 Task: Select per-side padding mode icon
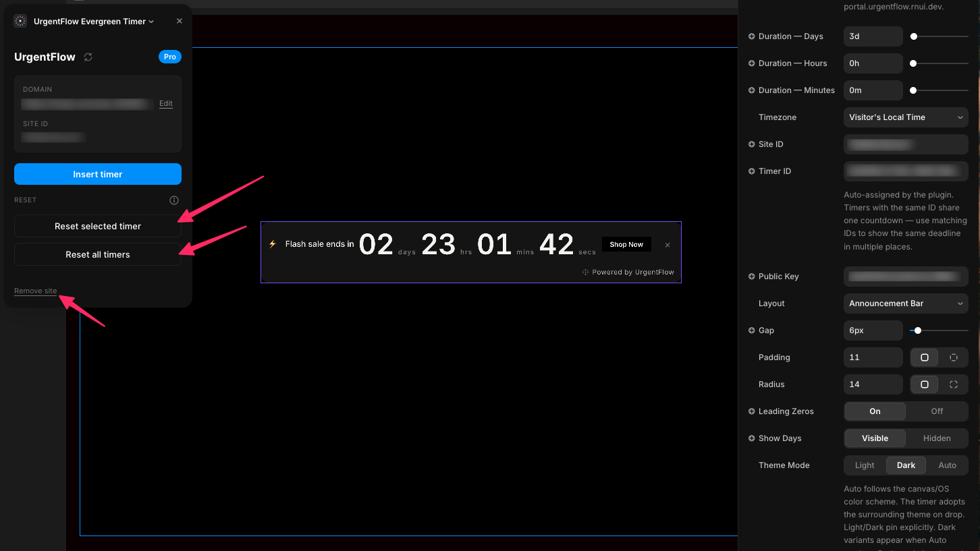point(954,357)
